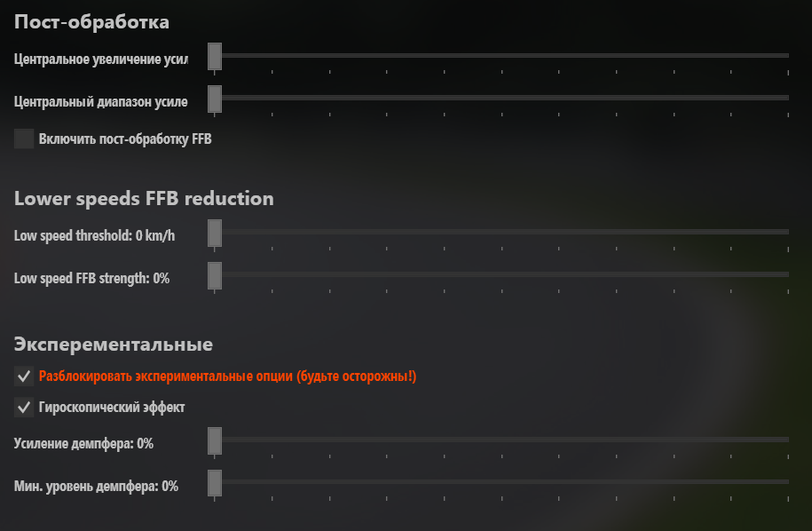The width and height of the screenshot is (812, 531).
Task: Click the Lower speeds FFB reduction heading
Action: pyautogui.click(x=144, y=199)
